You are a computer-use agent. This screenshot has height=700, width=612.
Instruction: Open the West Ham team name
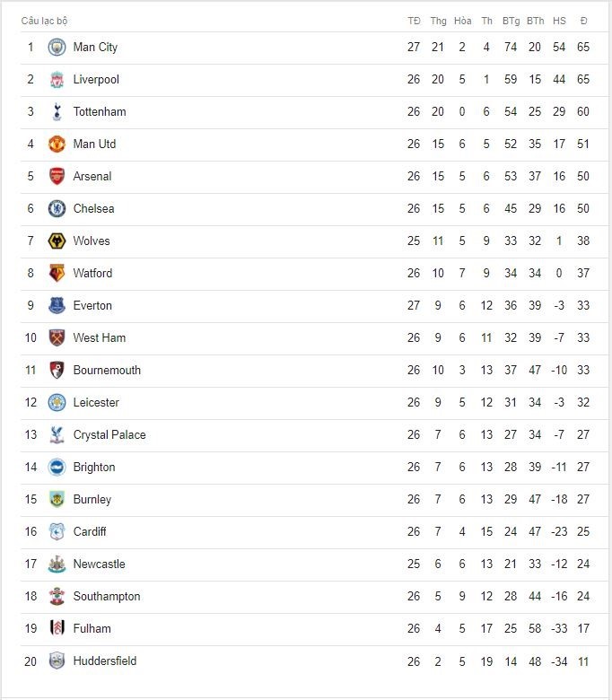pyautogui.click(x=100, y=338)
